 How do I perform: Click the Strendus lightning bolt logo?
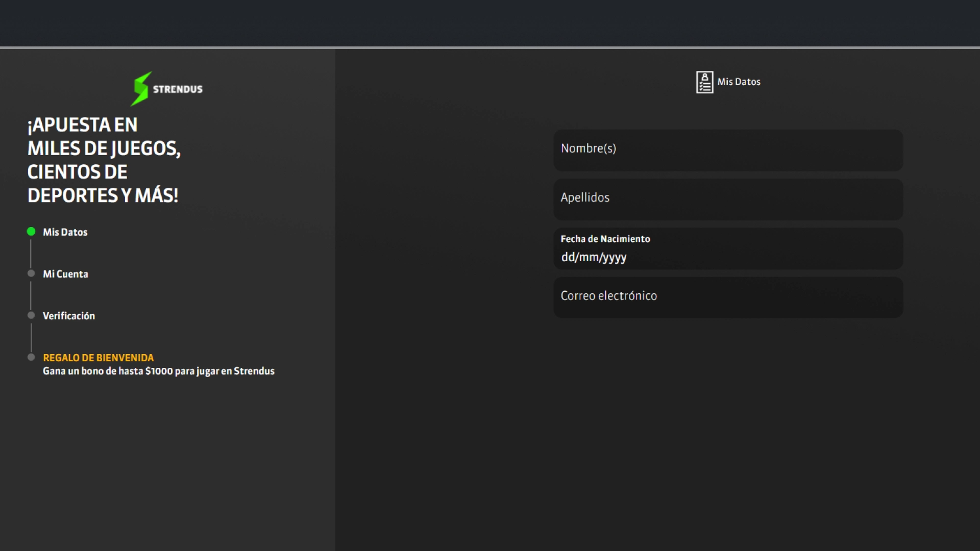(x=141, y=89)
